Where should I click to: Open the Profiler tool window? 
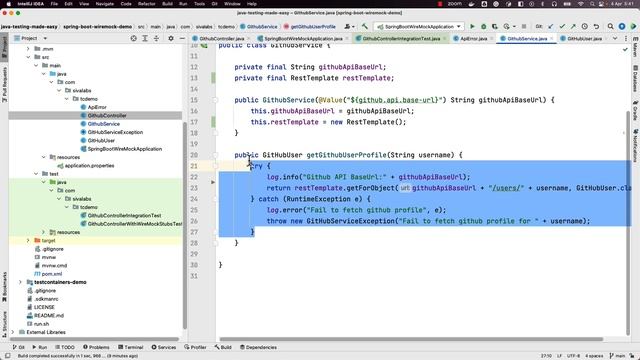click(x=195, y=347)
